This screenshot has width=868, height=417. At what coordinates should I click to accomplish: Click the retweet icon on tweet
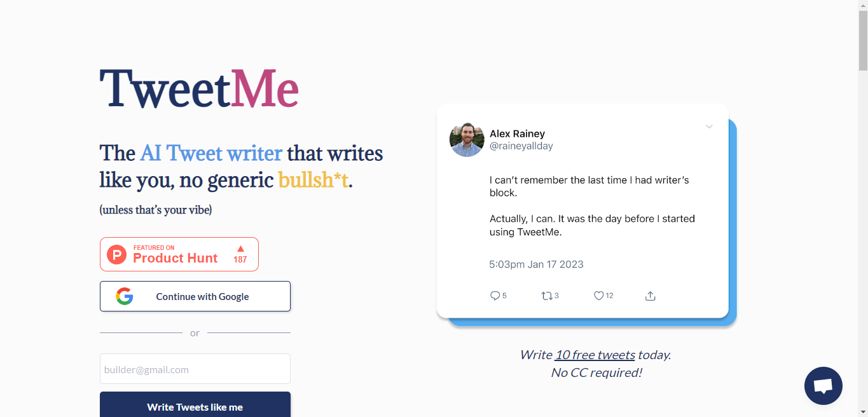pos(546,296)
